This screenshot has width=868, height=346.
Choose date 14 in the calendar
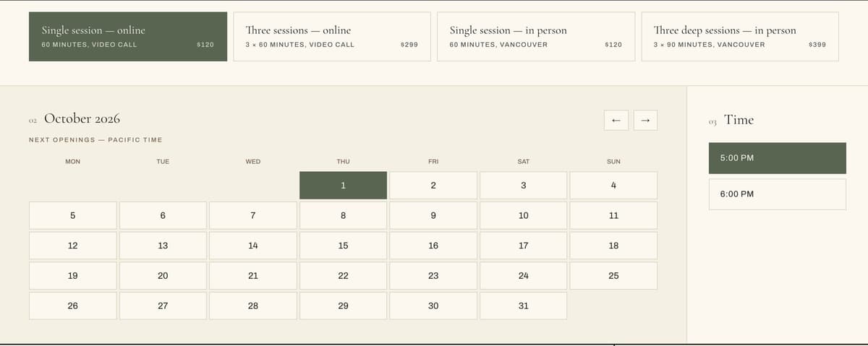coord(253,246)
